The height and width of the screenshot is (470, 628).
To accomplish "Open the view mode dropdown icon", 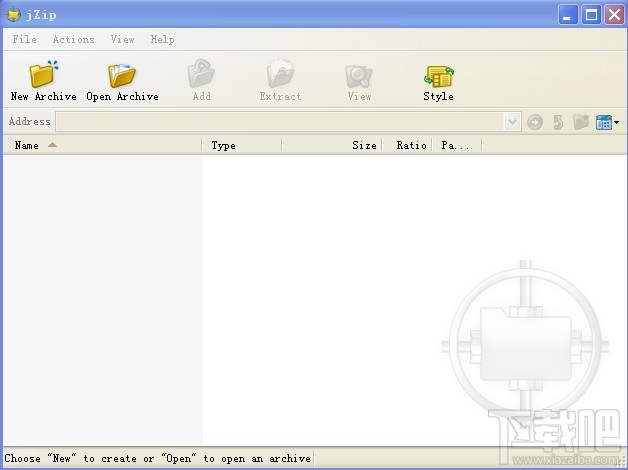I will pos(607,122).
